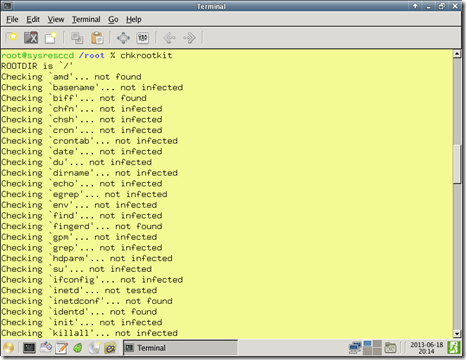The image size is (466, 360).
Task: Open the disk partition tool panel icon
Action: pos(46,348)
